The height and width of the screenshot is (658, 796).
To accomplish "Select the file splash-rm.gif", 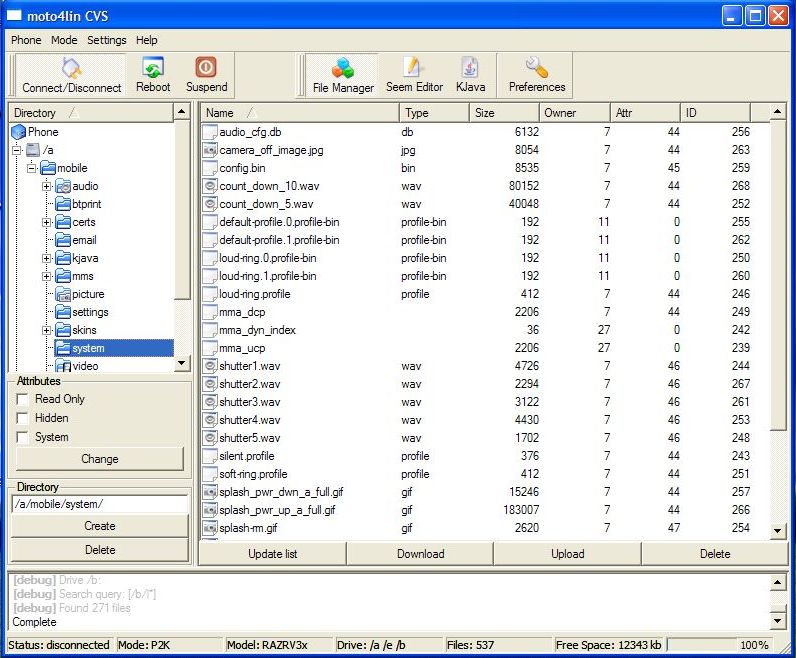I will [x=248, y=528].
